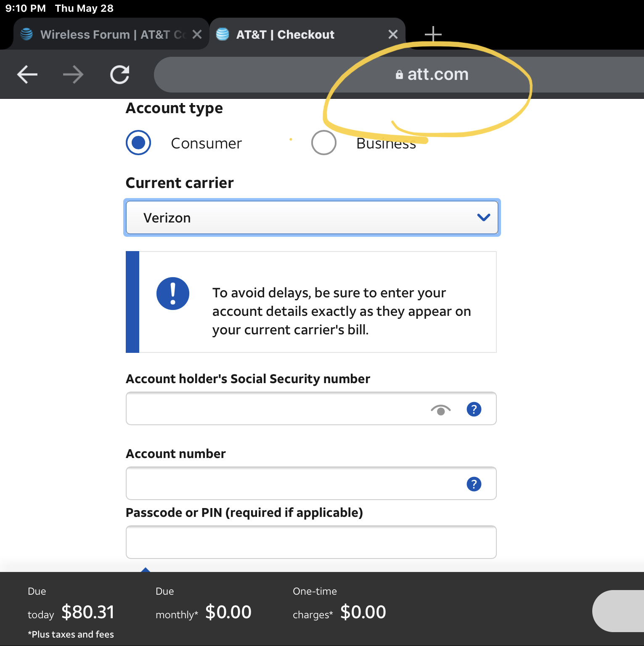Tap the Due monthly $0.00 amount
Image resolution: width=644 pixels, height=646 pixels.
pos(228,612)
